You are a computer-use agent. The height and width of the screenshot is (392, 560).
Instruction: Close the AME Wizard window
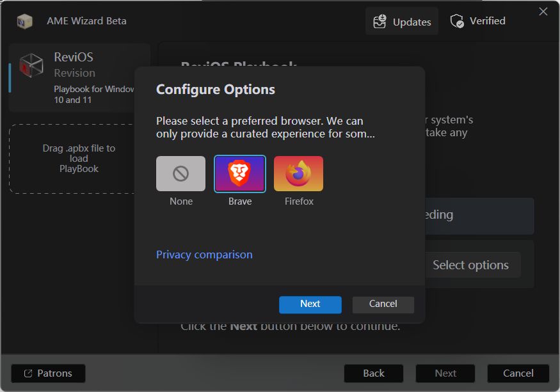pyautogui.click(x=543, y=12)
